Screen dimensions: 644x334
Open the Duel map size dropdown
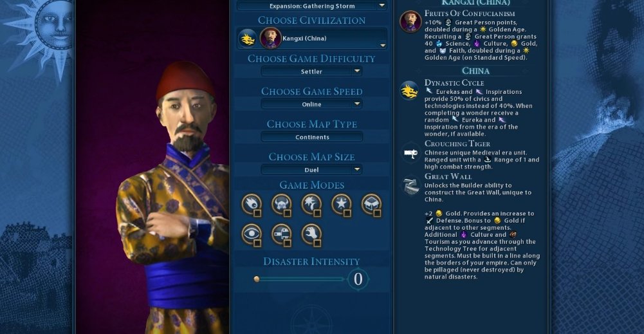[312, 170]
